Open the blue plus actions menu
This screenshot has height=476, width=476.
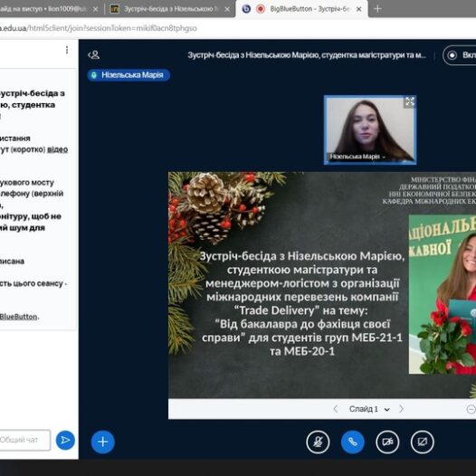tap(103, 442)
